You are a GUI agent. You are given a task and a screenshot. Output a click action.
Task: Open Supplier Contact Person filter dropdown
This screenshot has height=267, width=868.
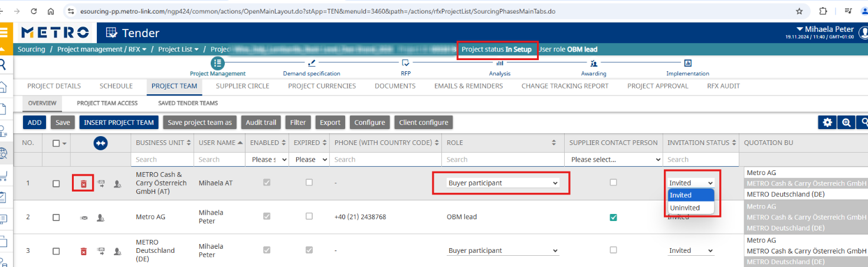tap(613, 160)
